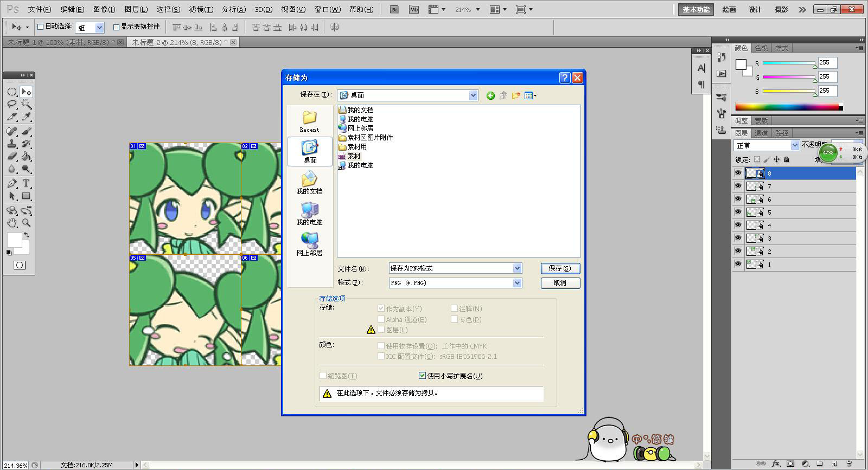868x470 pixels.
Task: Choose the Zoom magnifier tool
Action: [26, 223]
